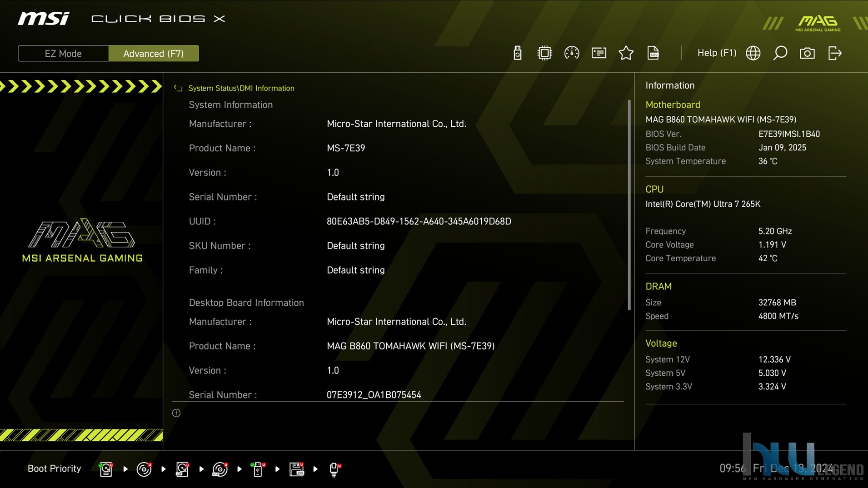The width and height of the screenshot is (868, 488).
Task: Click the UUID value 80E63AB5-D849-1562-A640-345A6019D68D
Action: click(x=419, y=221)
